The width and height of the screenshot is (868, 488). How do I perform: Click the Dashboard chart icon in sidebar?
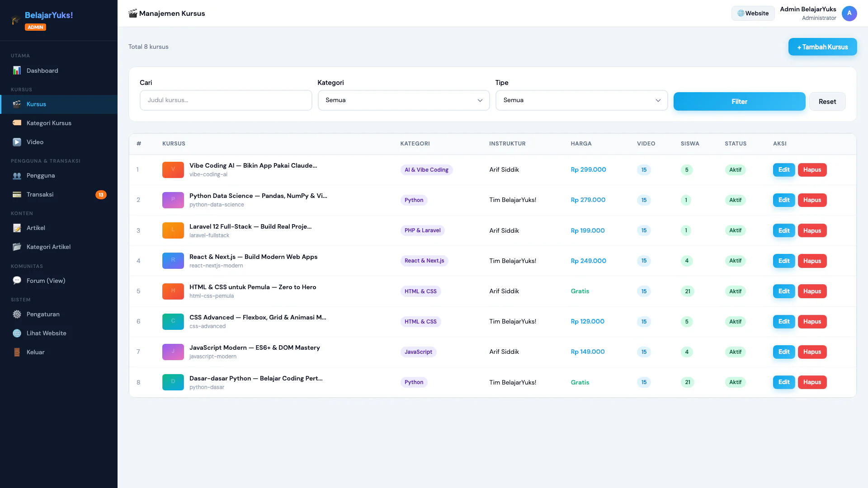[x=17, y=70]
